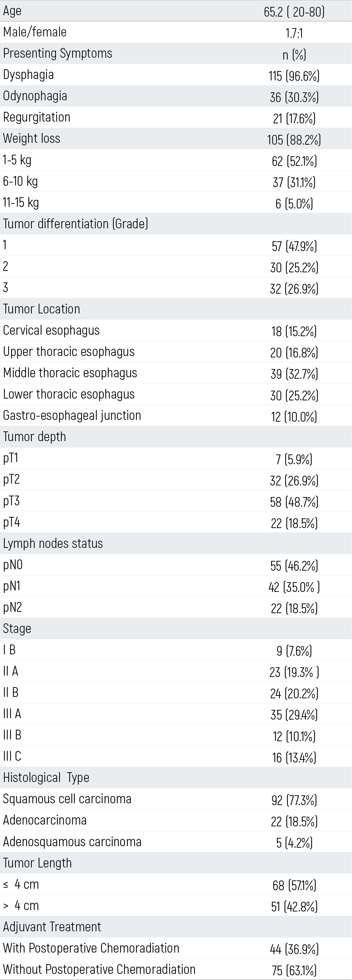Screen dimensions: 352x980
Task: Select the Presenting Symptoms header row
Action: click(x=176, y=53)
